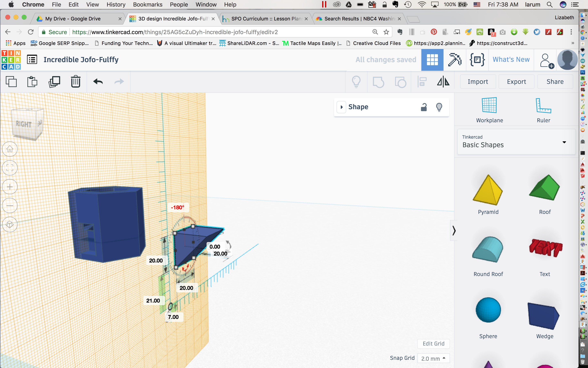Open the Apple menu
Screen dimensions: 588x368
pos(11,4)
